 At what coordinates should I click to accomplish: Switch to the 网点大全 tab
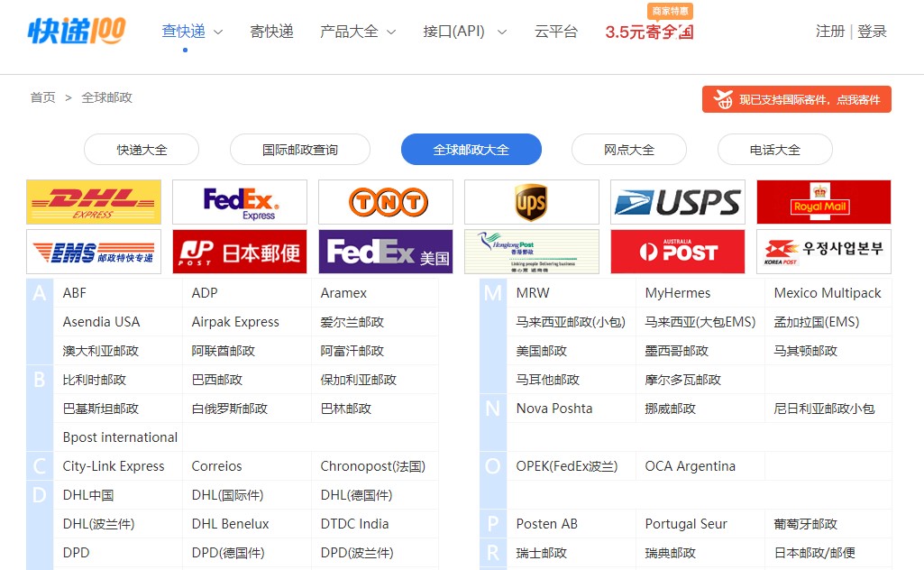point(628,150)
